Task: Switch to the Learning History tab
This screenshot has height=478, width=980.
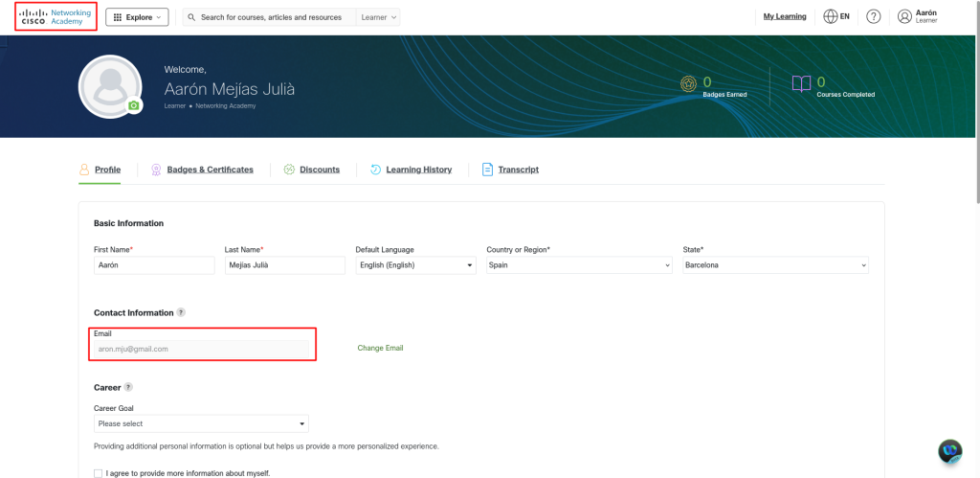Action: (418, 170)
